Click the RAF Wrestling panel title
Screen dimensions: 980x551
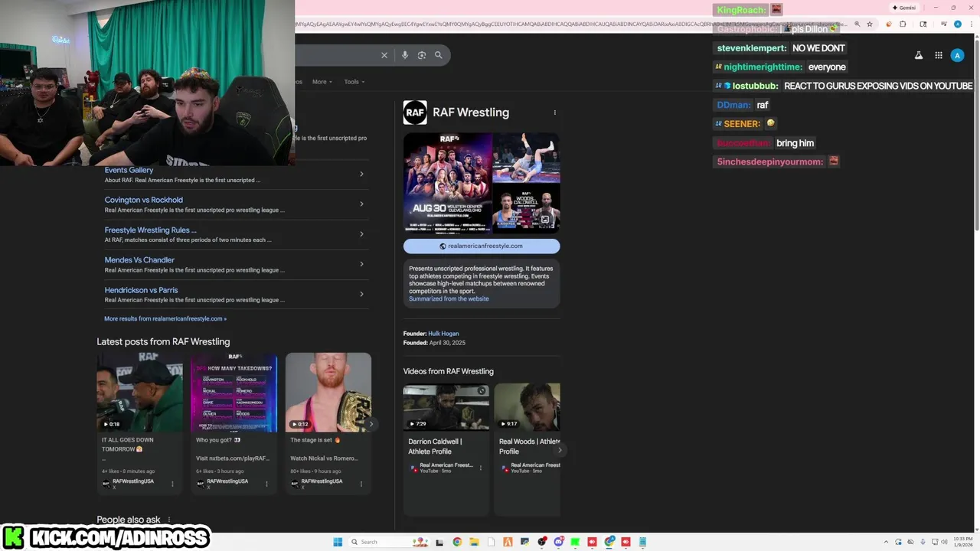tap(471, 112)
